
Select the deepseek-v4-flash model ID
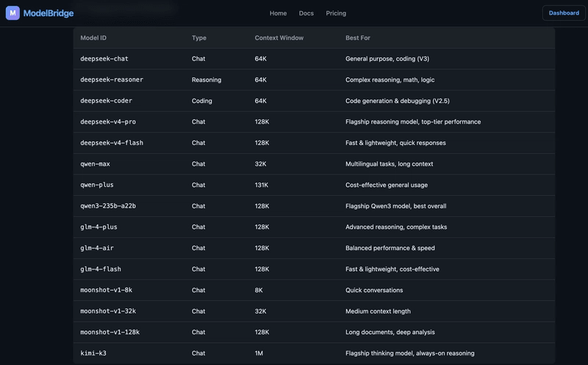(x=112, y=143)
